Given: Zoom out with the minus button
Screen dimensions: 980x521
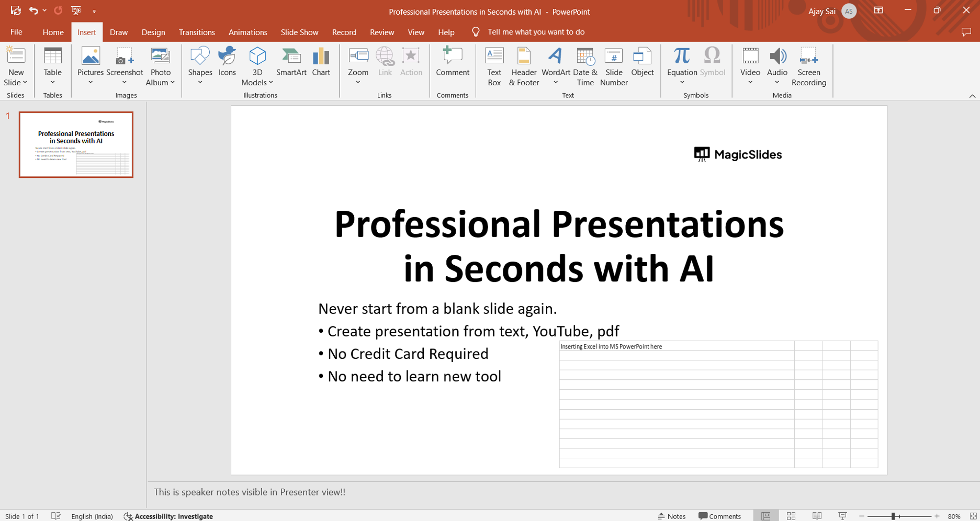Looking at the screenshot, I should pyautogui.click(x=861, y=516).
